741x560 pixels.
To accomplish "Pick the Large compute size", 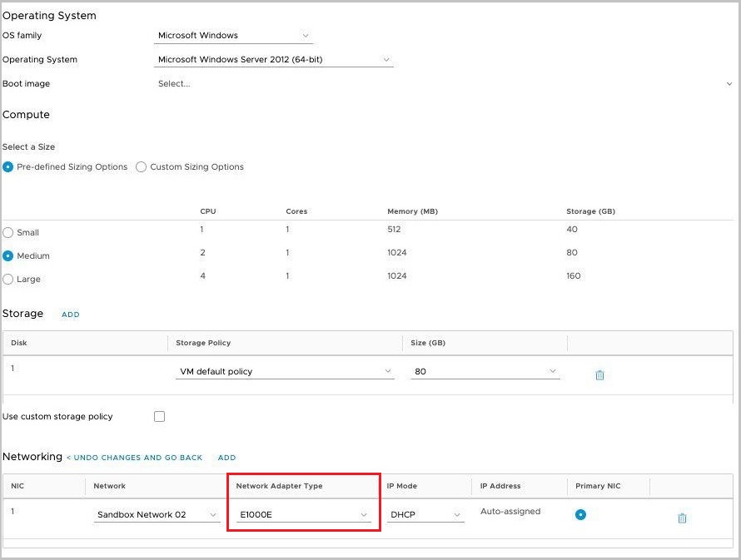I will pos(8,280).
